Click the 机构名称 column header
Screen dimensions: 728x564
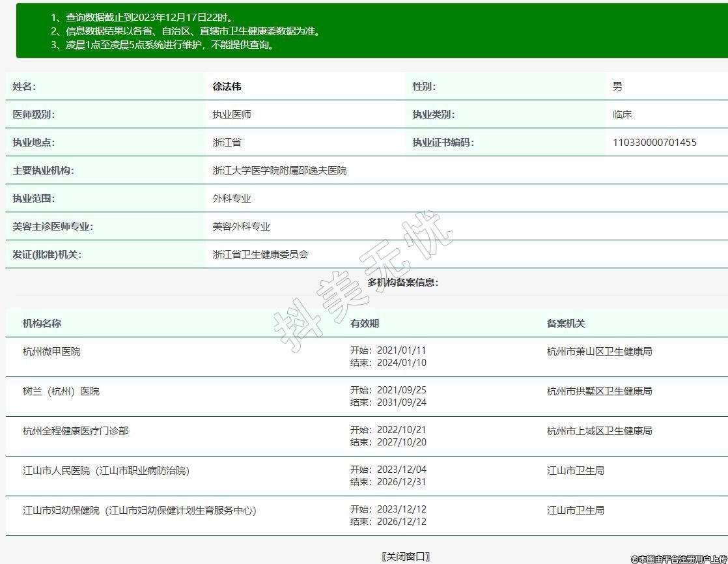tap(42, 324)
